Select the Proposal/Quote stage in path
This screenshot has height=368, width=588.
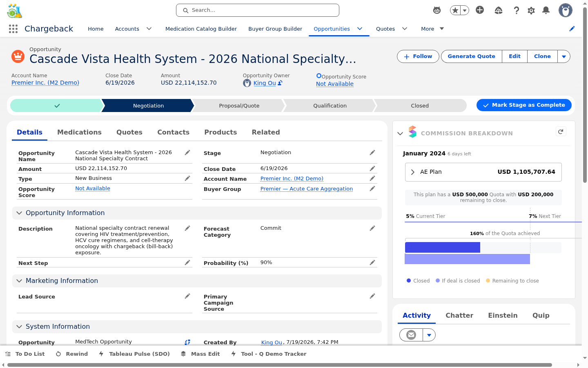click(239, 105)
